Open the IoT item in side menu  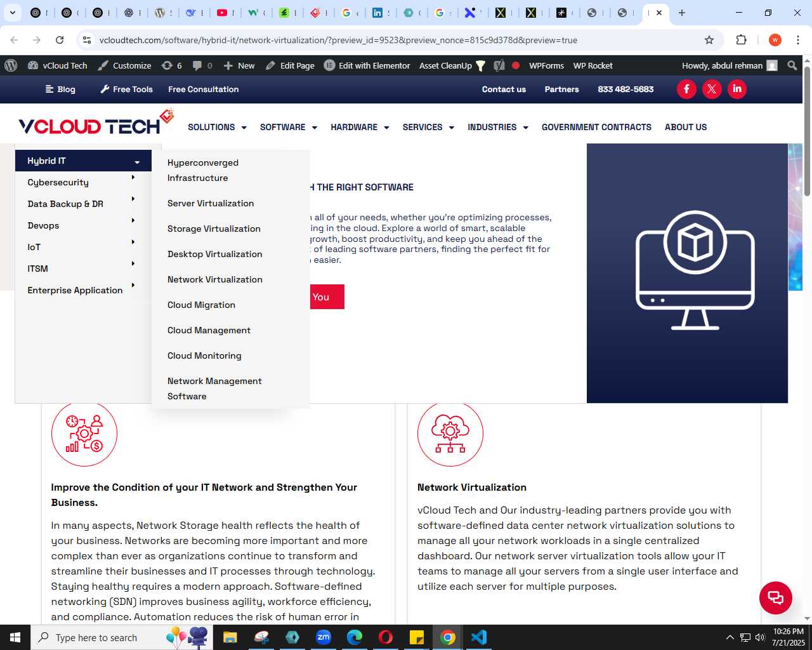coord(34,247)
